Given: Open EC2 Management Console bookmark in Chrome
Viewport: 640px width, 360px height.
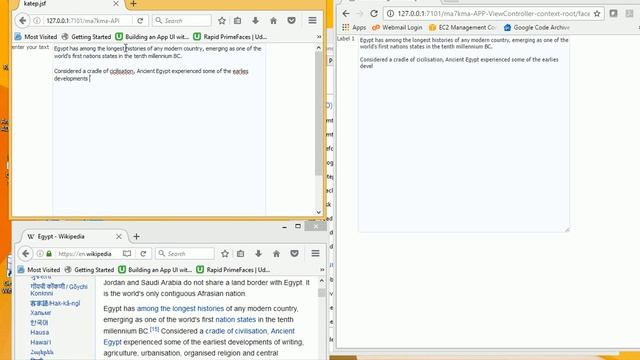Looking at the screenshot, I should (x=462, y=27).
